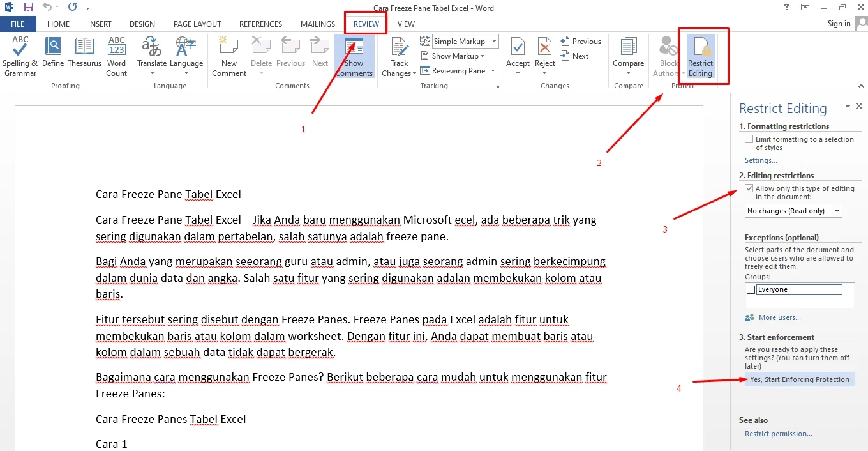Jump to the Next change

click(574, 56)
